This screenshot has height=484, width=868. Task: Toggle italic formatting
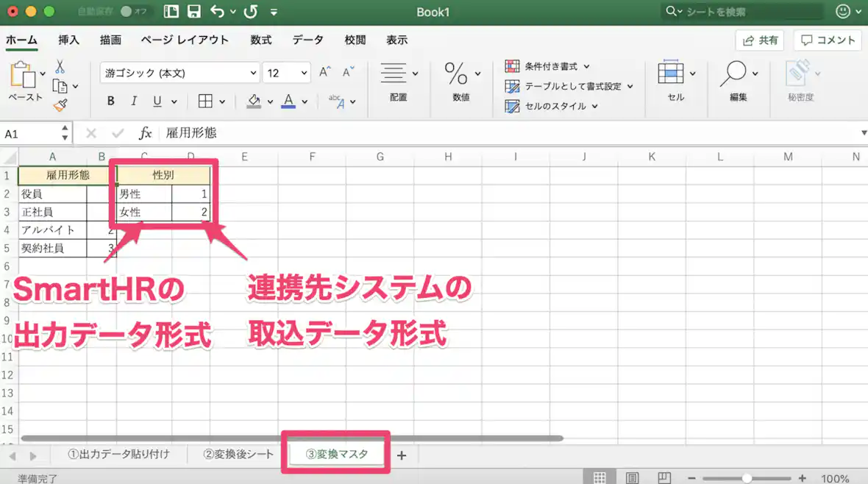tap(134, 101)
